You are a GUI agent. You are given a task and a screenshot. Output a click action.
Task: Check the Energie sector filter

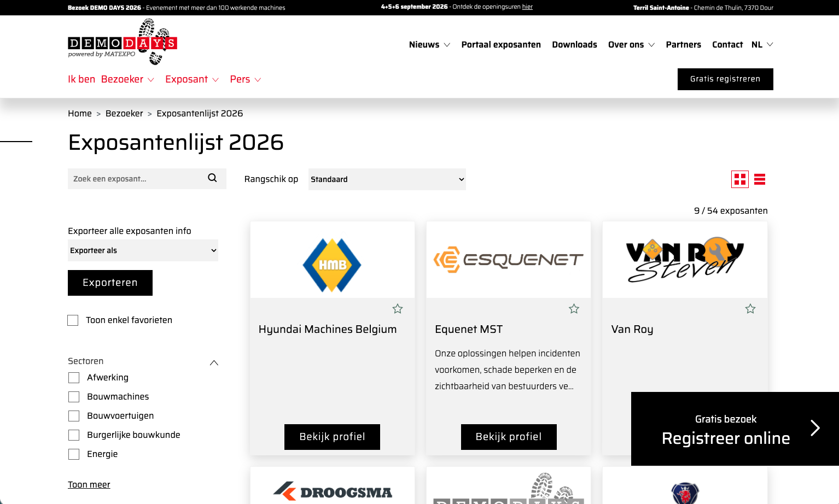tap(74, 454)
